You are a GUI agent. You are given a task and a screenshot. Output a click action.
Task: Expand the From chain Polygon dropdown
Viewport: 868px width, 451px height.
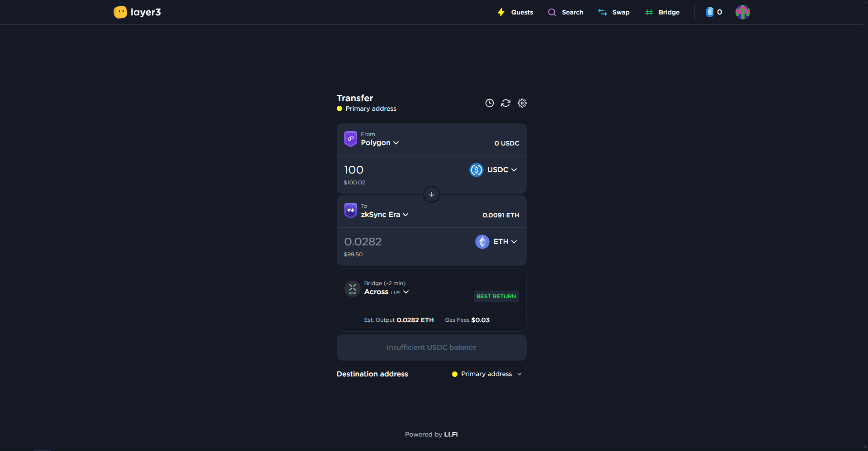click(x=380, y=143)
